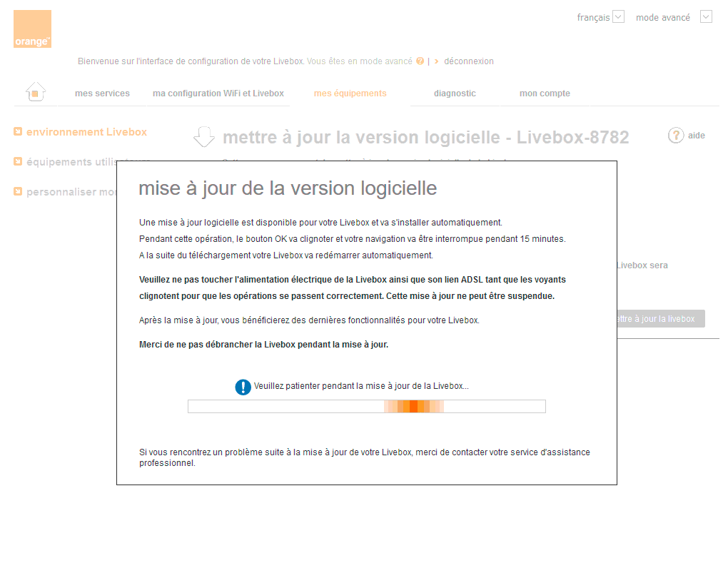
Task: Switch to the mes services tab
Action: [102, 93]
